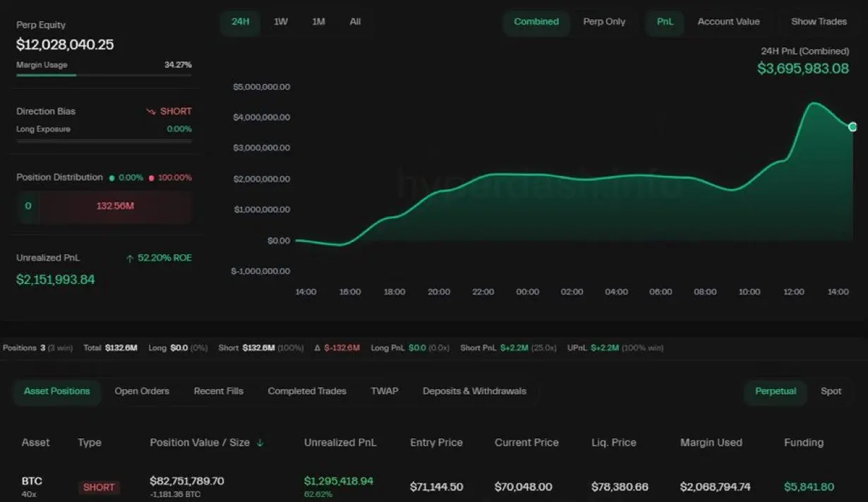The height and width of the screenshot is (502, 868).
Task: Open the Open Orders tab
Action: pos(142,391)
